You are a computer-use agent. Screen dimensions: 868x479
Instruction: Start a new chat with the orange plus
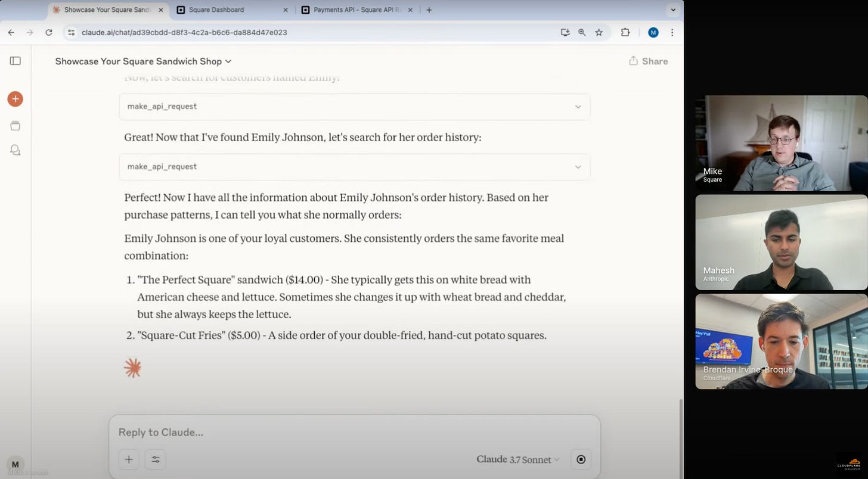(15, 99)
